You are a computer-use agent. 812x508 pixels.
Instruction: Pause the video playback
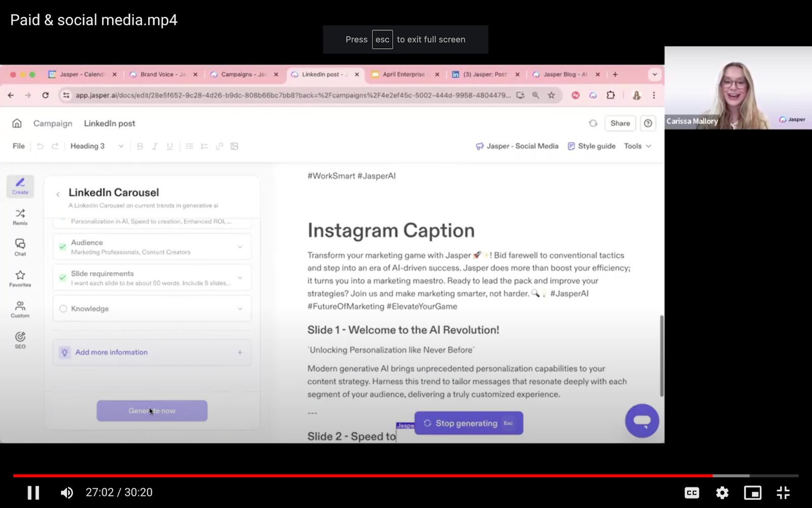(33, 492)
